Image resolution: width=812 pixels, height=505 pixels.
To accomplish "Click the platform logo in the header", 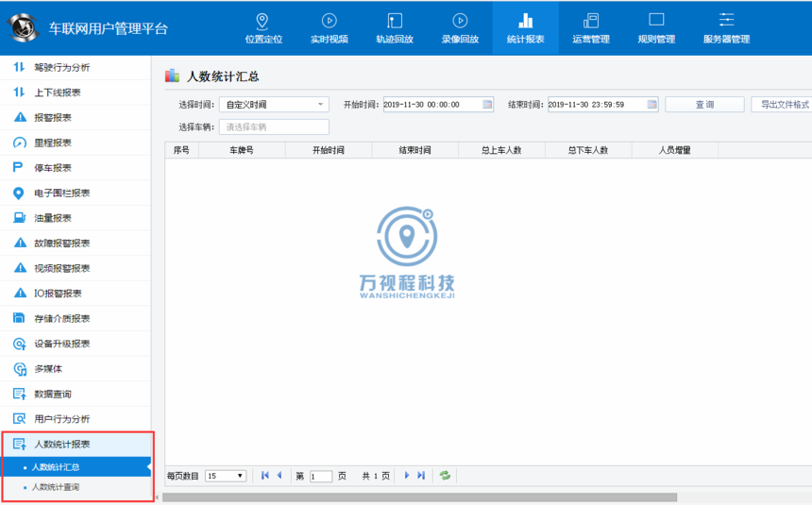I will click(23, 27).
